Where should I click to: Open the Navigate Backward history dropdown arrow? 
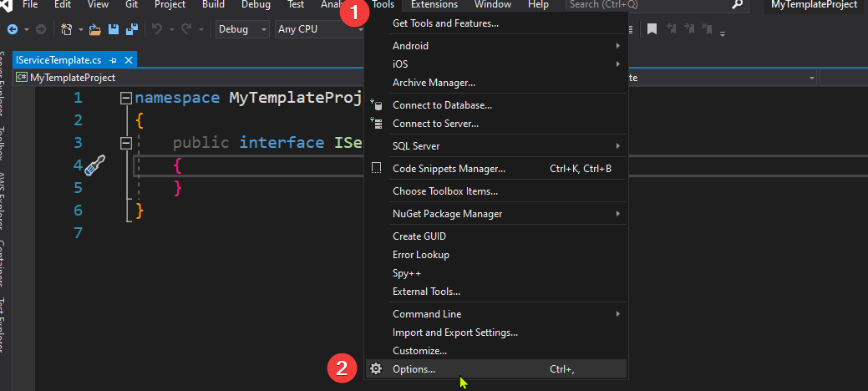(x=25, y=29)
